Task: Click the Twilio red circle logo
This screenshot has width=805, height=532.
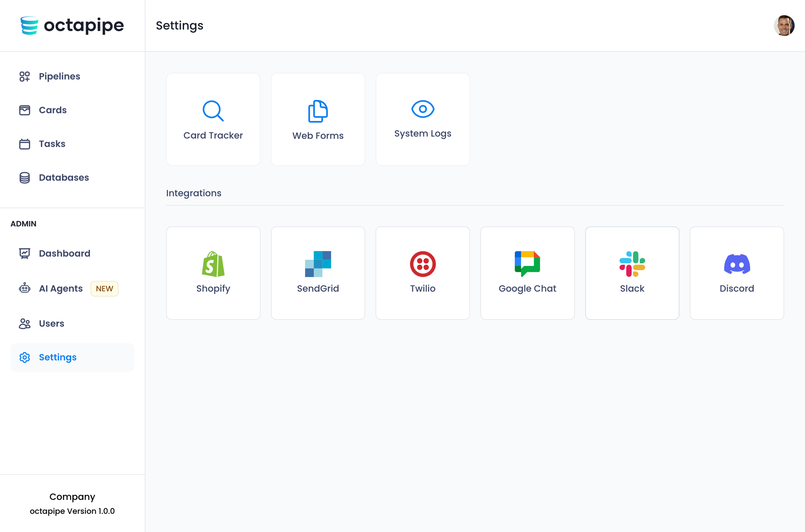Action: click(x=423, y=264)
